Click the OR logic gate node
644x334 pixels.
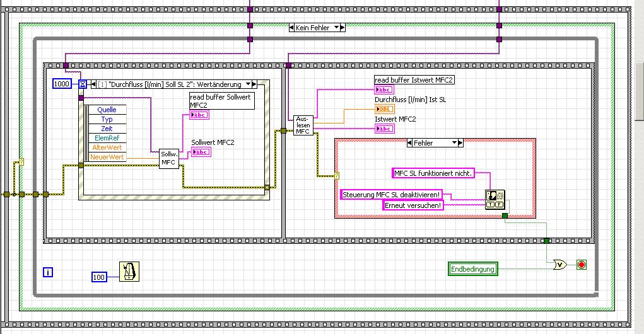click(x=560, y=265)
